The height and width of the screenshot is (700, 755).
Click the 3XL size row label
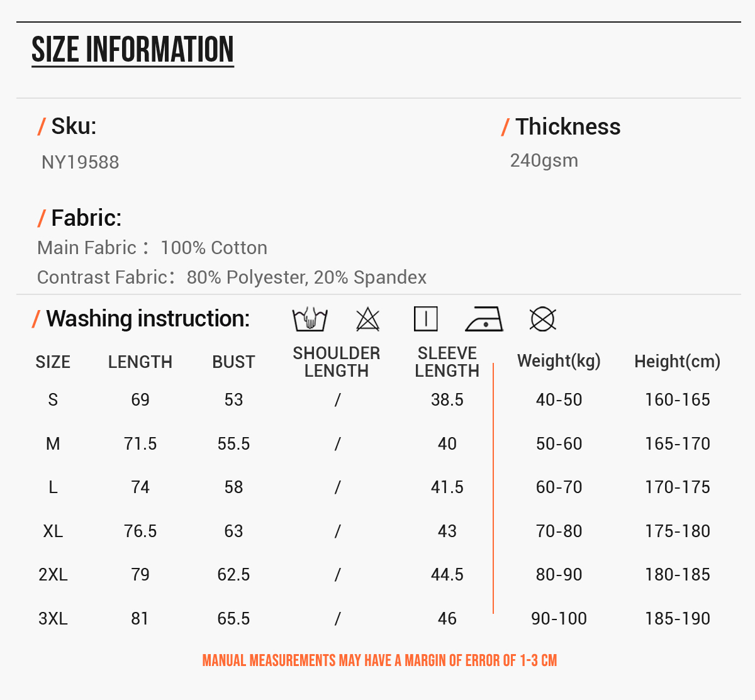click(53, 619)
